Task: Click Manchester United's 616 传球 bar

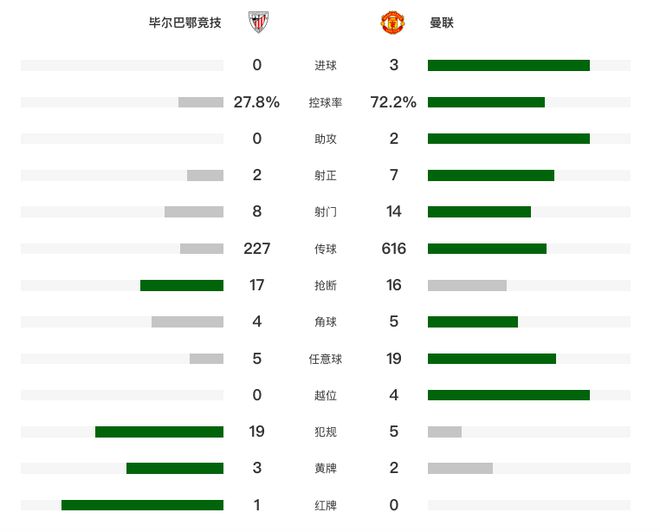Action: pos(487,249)
